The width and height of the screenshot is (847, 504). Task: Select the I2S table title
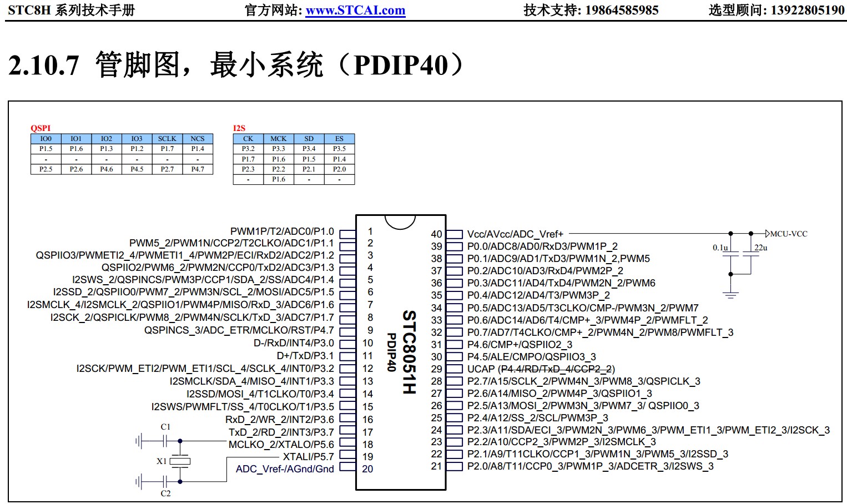click(x=239, y=128)
